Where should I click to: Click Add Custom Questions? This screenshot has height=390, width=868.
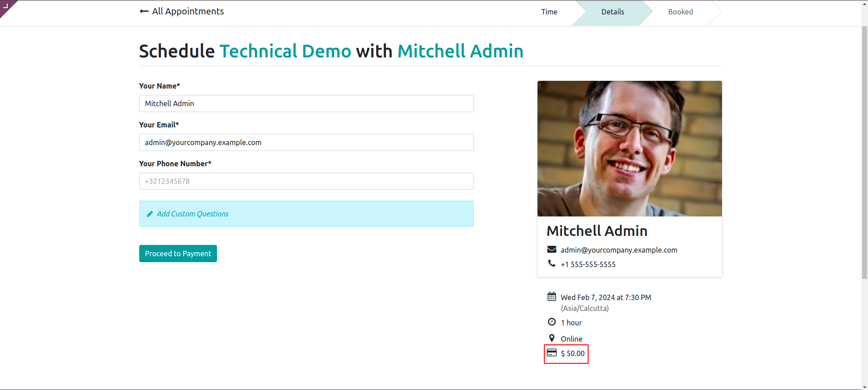click(193, 214)
